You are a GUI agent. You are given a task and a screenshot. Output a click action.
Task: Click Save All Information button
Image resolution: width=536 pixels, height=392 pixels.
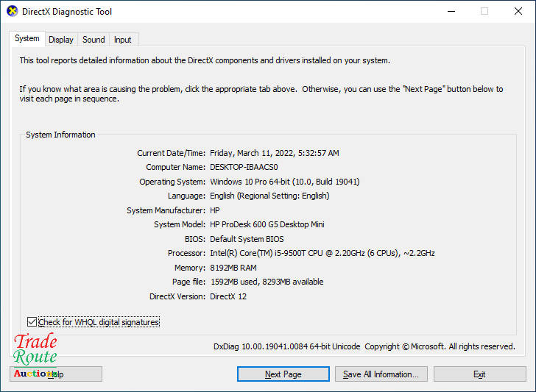click(381, 374)
